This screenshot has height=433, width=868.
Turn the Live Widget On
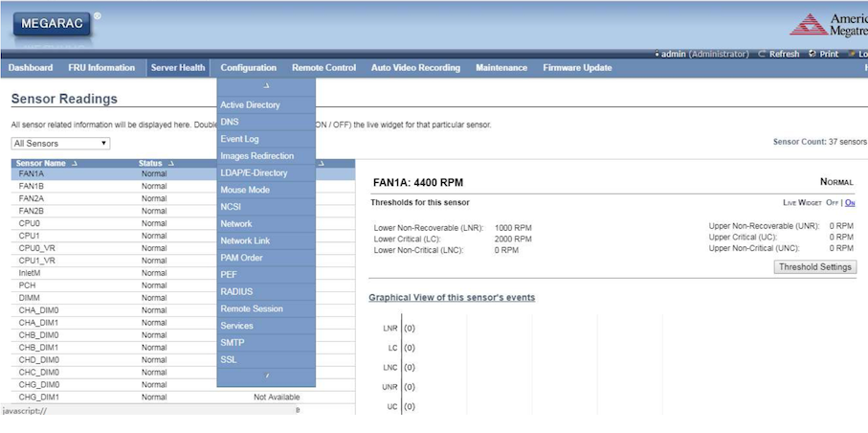click(849, 203)
